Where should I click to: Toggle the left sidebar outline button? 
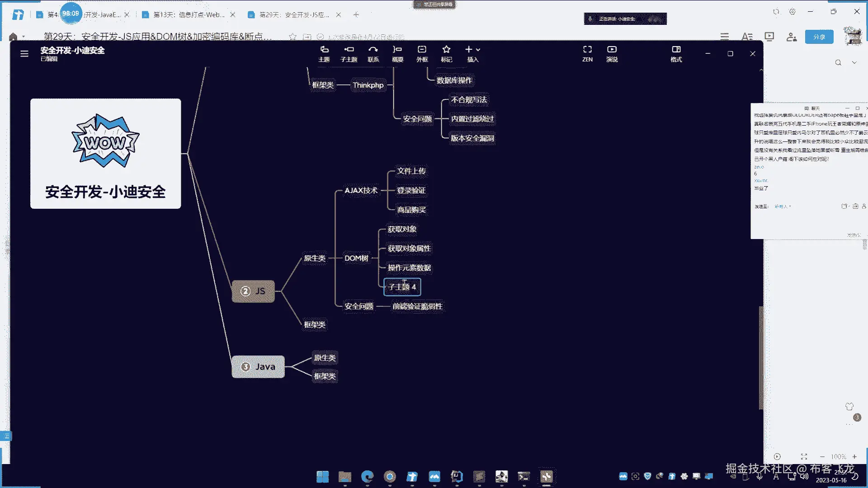(6, 436)
